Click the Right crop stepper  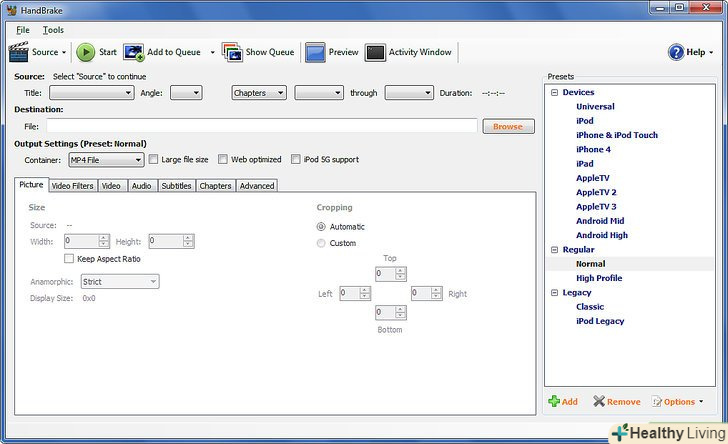pos(427,293)
